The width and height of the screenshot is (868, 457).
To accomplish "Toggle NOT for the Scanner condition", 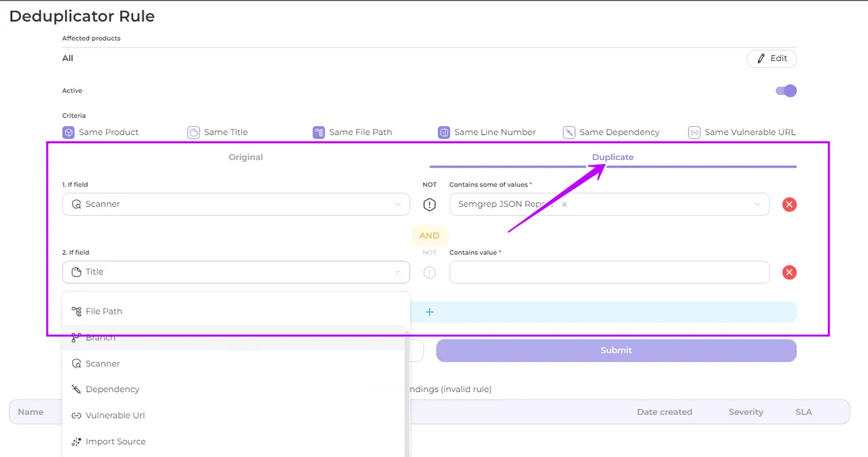I will tap(429, 205).
